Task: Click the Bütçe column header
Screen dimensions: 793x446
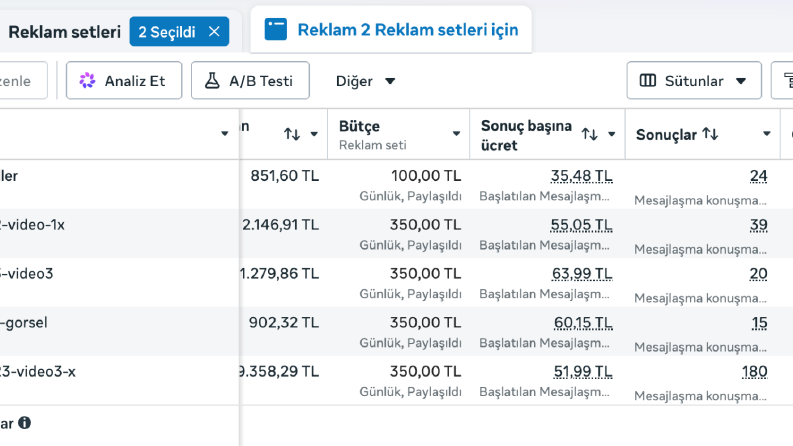Action: (399, 135)
